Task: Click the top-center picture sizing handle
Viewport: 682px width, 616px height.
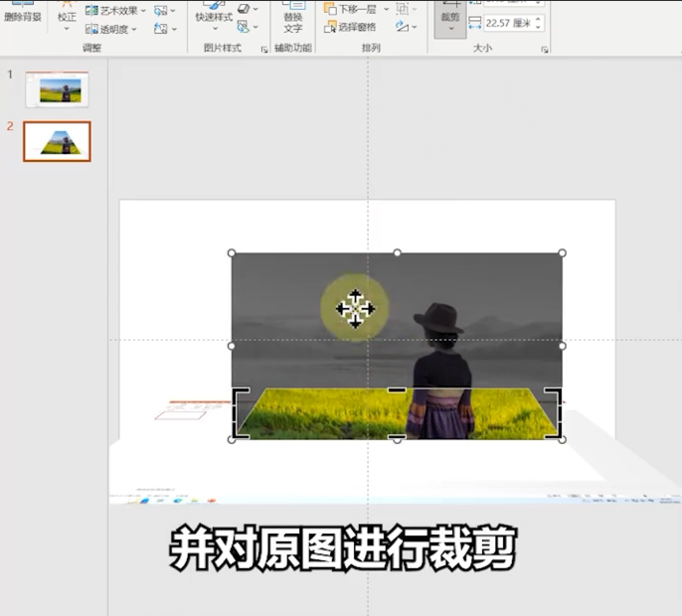Action: pos(397,252)
